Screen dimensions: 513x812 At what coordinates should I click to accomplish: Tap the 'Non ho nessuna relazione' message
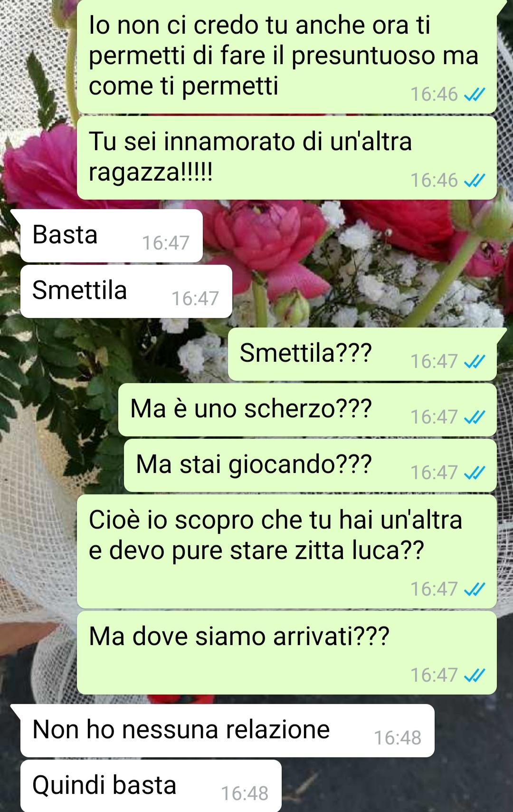click(x=227, y=731)
